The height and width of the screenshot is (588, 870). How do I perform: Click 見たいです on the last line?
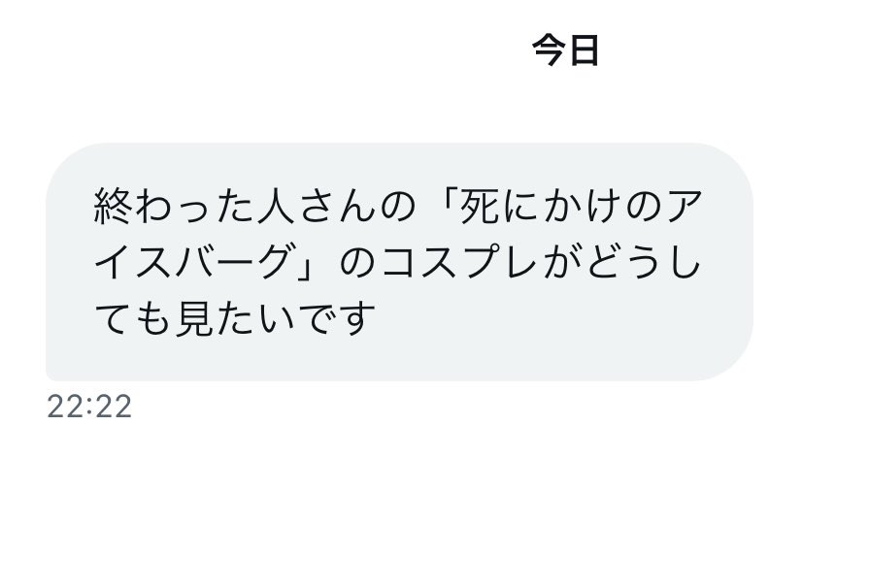pos(276,319)
